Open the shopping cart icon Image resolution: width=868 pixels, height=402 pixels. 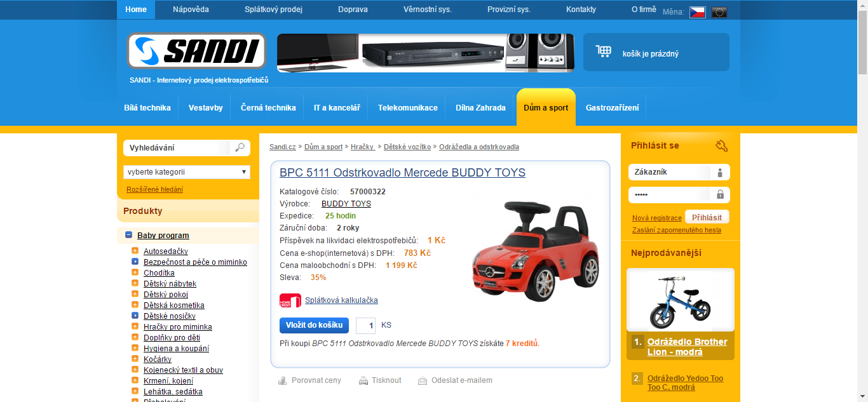[x=603, y=52]
